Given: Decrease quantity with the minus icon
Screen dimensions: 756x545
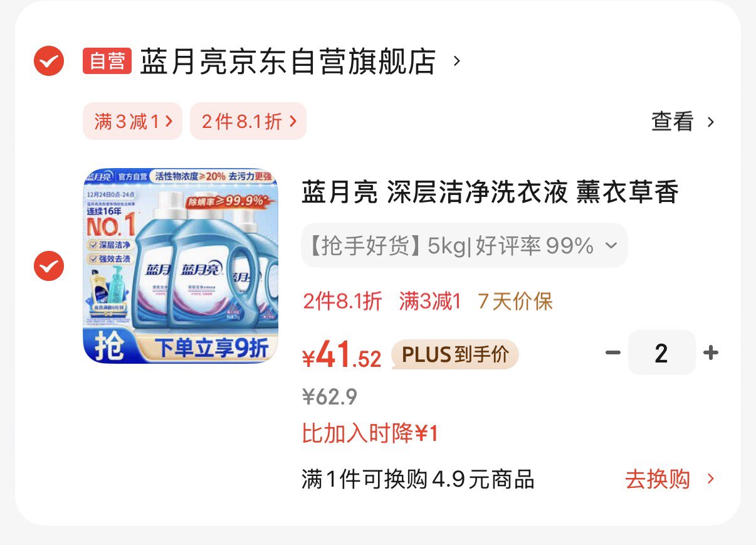Looking at the screenshot, I should pos(612,353).
